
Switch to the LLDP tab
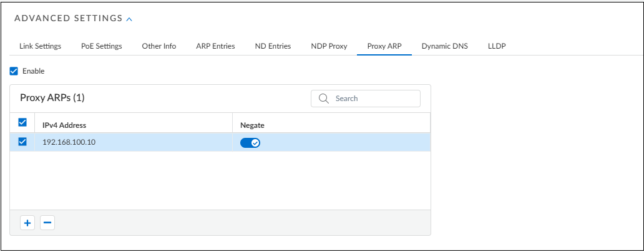497,46
